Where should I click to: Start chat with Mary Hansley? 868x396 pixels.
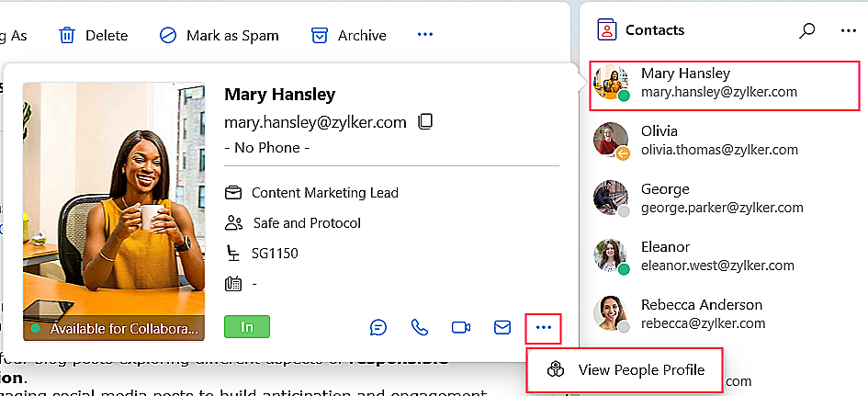(x=378, y=327)
